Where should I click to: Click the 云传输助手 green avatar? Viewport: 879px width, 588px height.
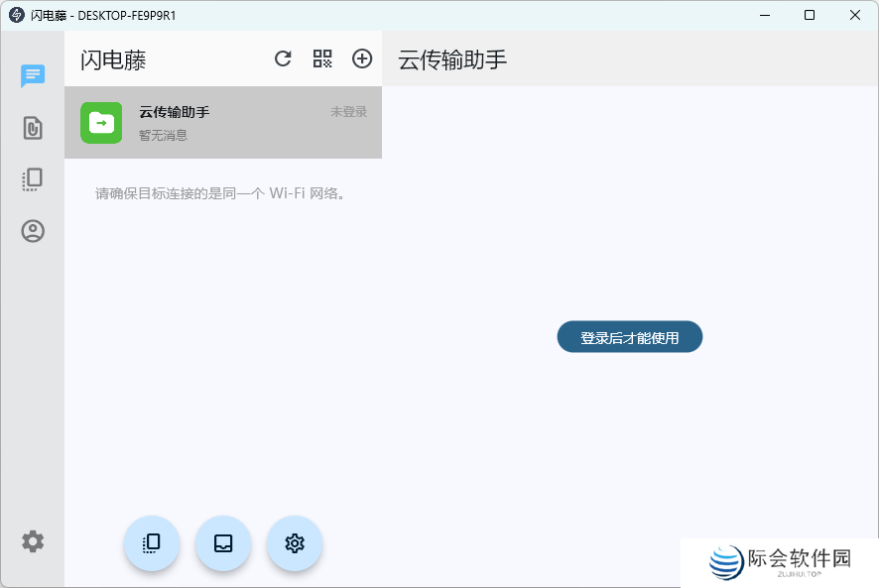[x=103, y=122]
